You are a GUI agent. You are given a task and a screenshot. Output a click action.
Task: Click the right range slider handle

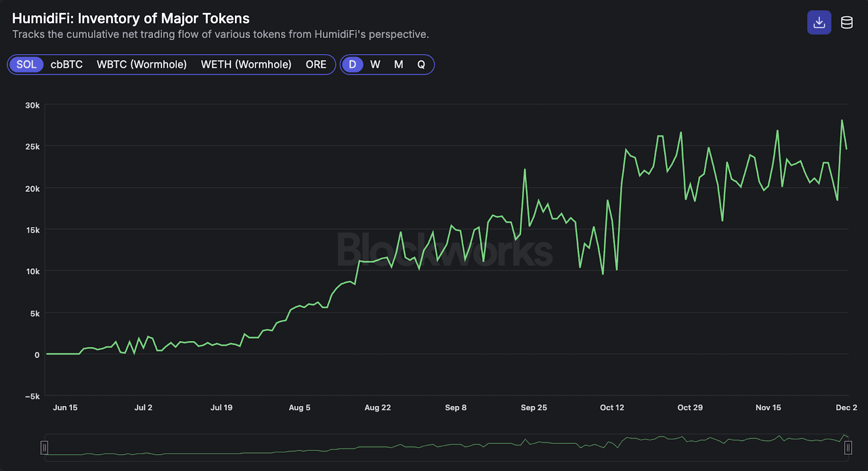pyautogui.click(x=848, y=448)
